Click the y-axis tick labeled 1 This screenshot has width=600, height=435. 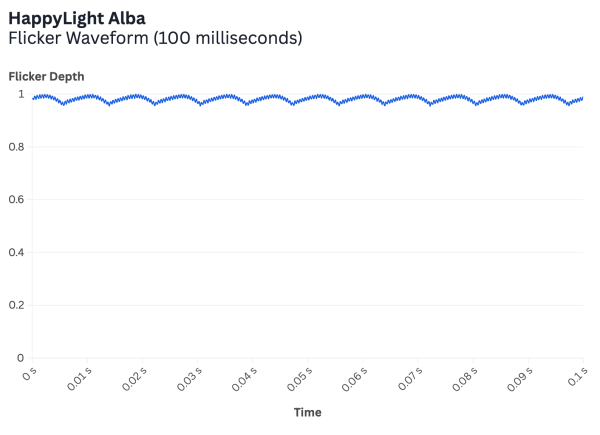pyautogui.click(x=21, y=95)
